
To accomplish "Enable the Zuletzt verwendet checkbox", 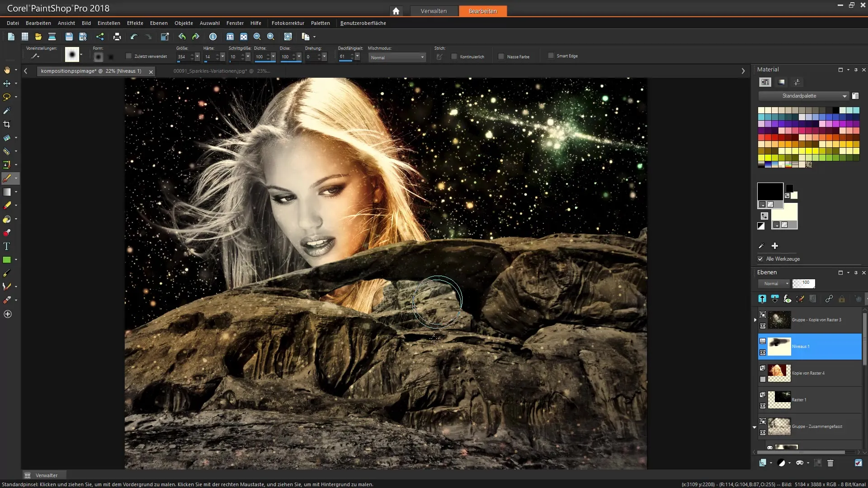I will (128, 56).
